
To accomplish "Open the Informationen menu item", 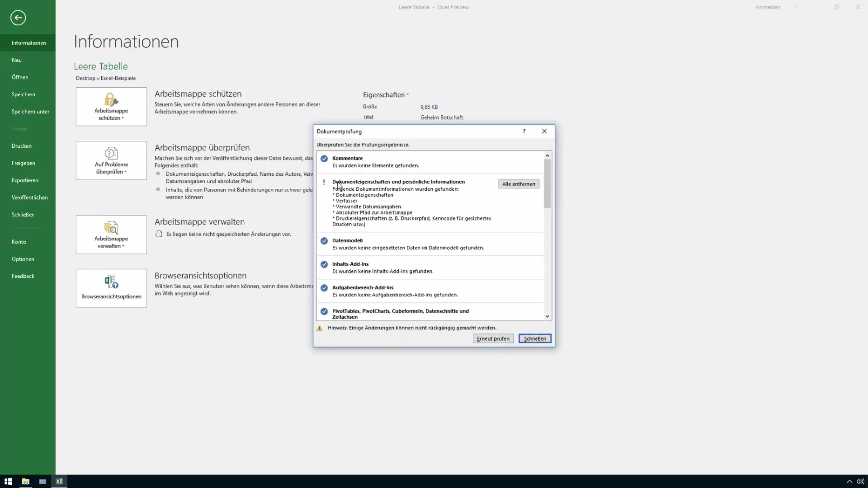I will pyautogui.click(x=28, y=42).
